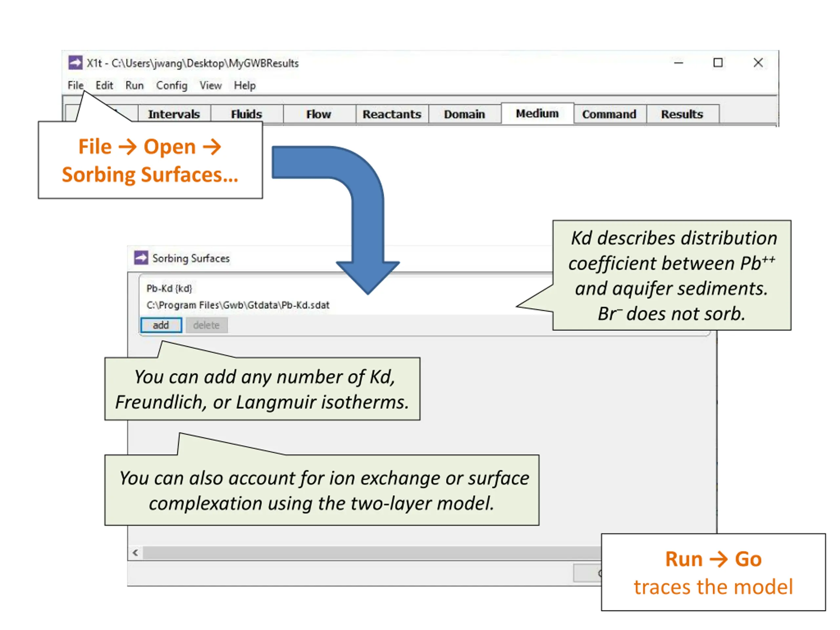Image resolution: width=840 pixels, height=630 pixels.
Task: Switch to the Fluids tab
Action: [x=247, y=114]
